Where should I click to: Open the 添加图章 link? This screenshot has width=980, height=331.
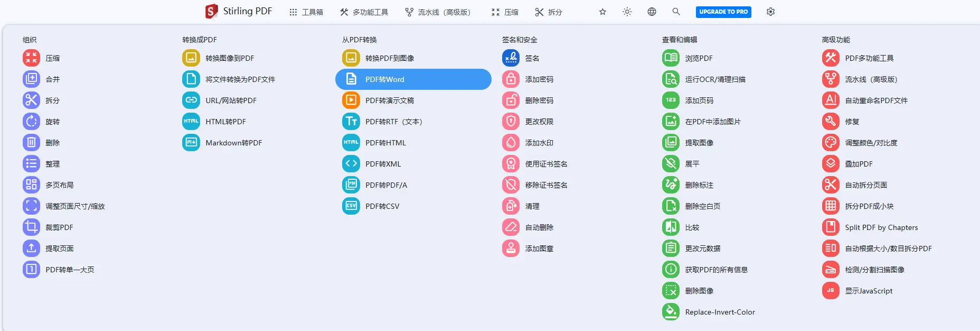[539, 249]
